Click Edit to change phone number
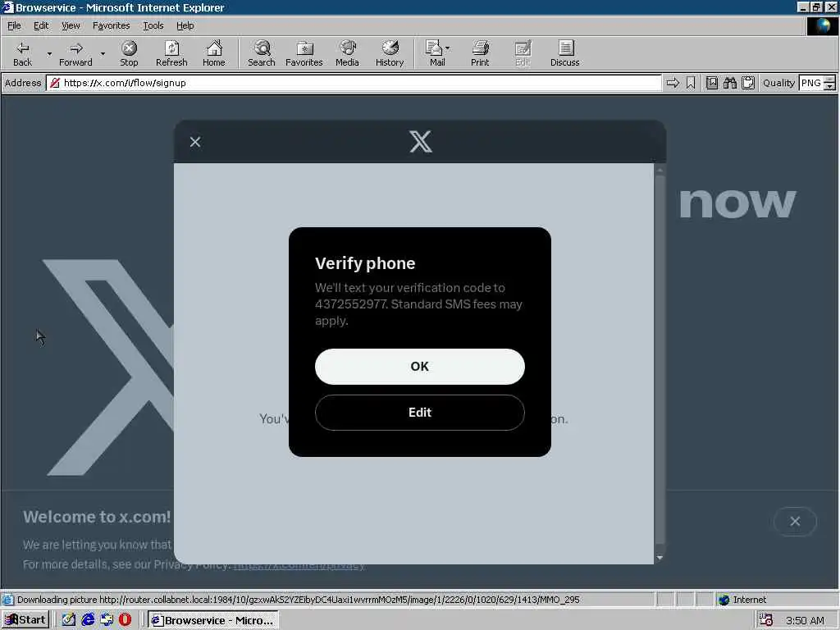The width and height of the screenshot is (840, 630). click(419, 412)
